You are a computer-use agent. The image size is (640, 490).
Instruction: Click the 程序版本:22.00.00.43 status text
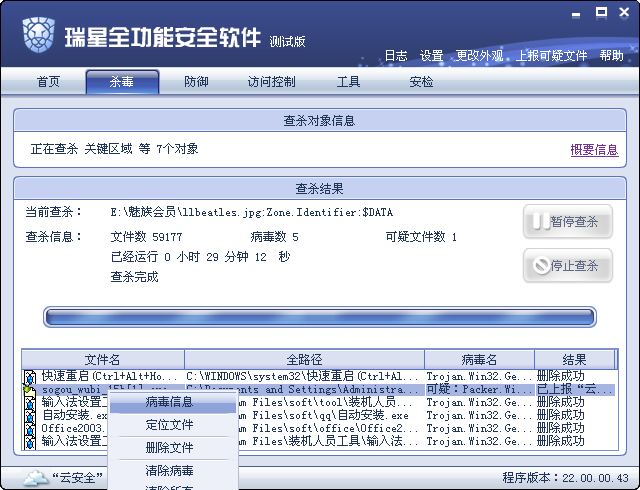point(565,478)
